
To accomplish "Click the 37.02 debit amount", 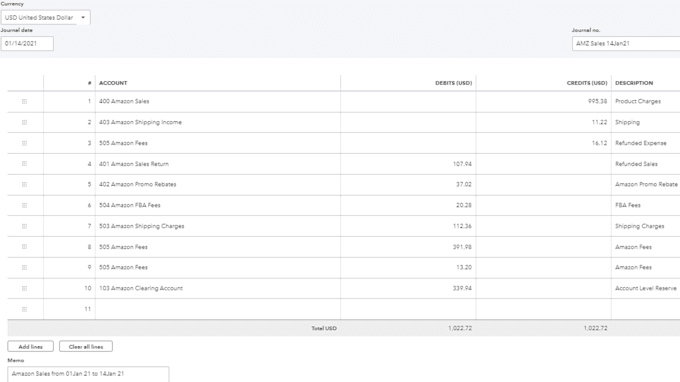I will point(464,184).
